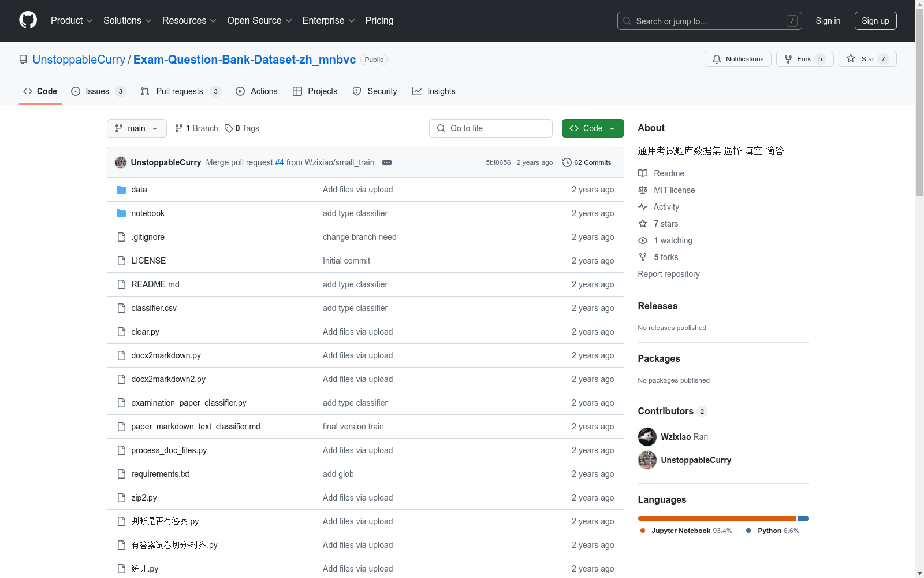Open docx2markdown.py file
This screenshot has height=578, width=924.
[x=166, y=355]
